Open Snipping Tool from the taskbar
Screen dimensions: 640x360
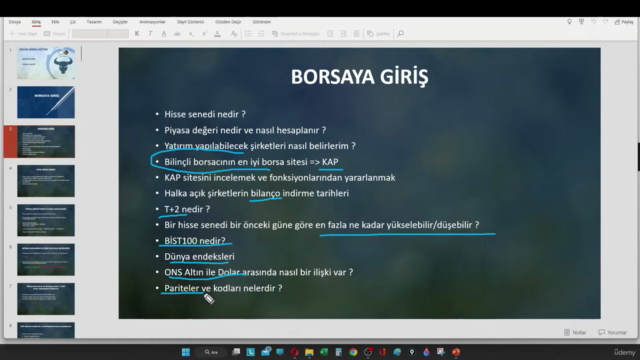point(441,352)
